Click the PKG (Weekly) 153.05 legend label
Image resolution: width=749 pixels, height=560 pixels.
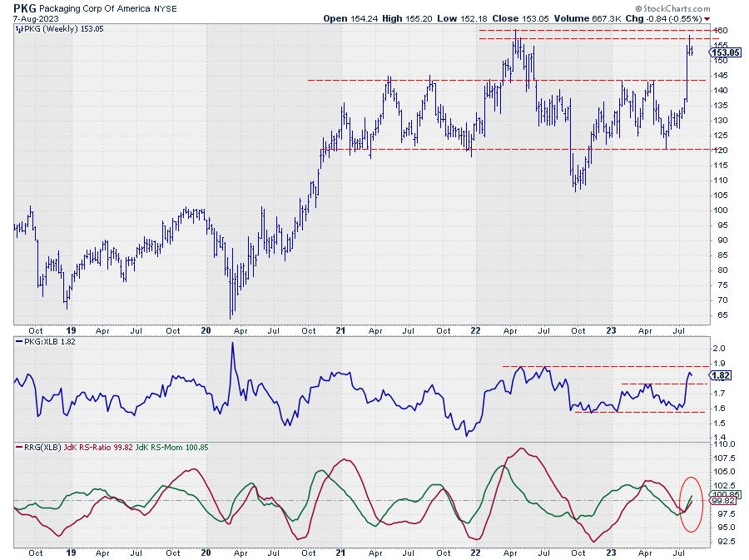point(63,28)
